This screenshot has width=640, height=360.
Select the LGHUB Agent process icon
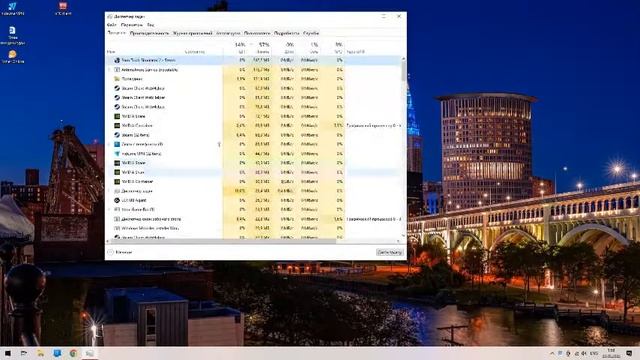tap(117, 200)
